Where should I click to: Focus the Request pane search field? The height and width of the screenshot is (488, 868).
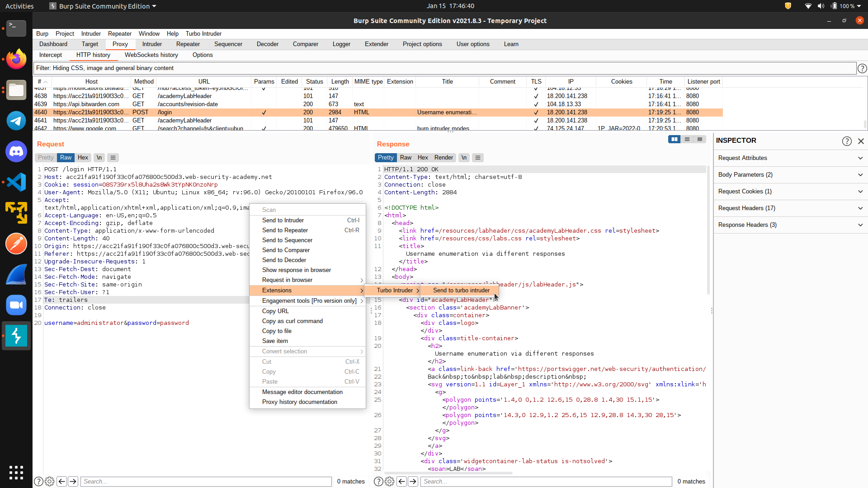point(206,482)
